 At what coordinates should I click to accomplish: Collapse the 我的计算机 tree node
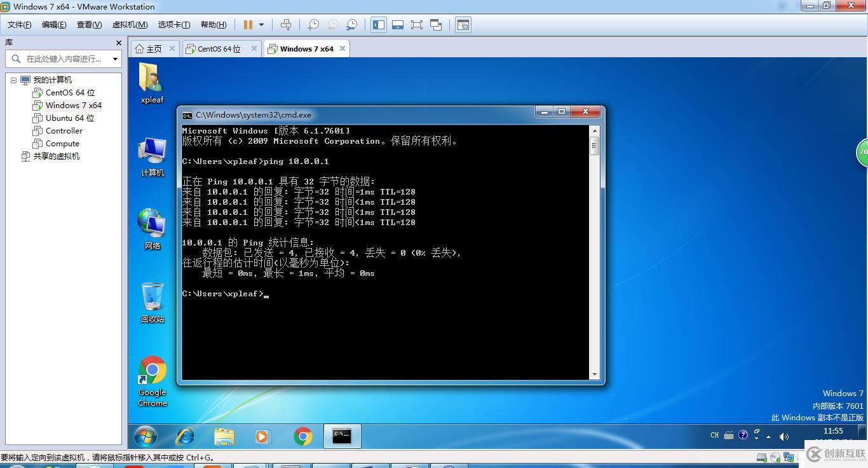pos(13,80)
